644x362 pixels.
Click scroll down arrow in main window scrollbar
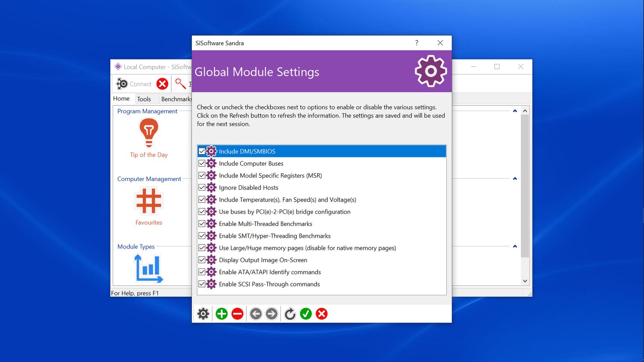(x=525, y=281)
